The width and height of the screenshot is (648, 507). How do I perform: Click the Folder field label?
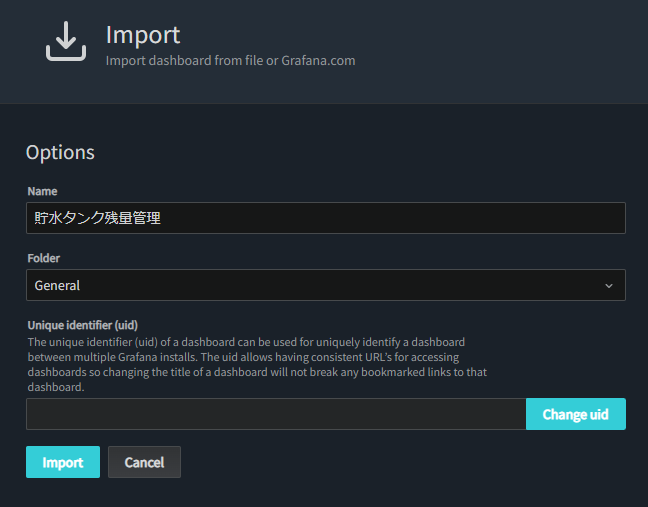pos(44,257)
